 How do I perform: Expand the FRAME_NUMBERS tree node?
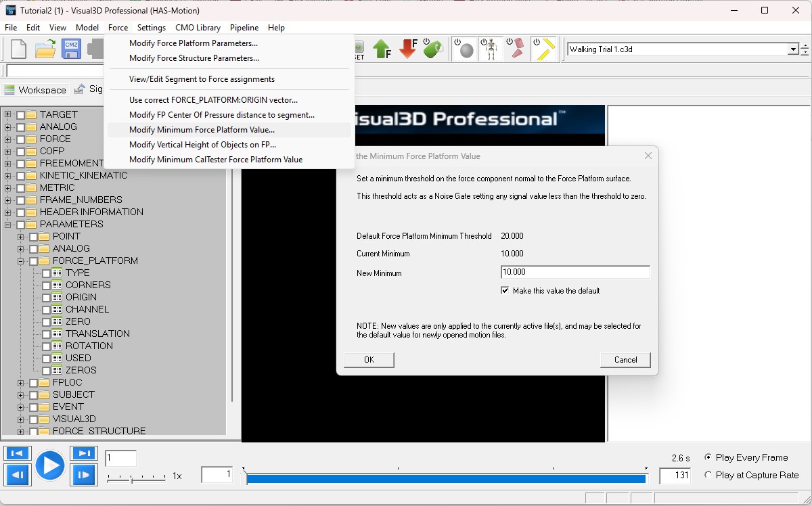pos(8,200)
